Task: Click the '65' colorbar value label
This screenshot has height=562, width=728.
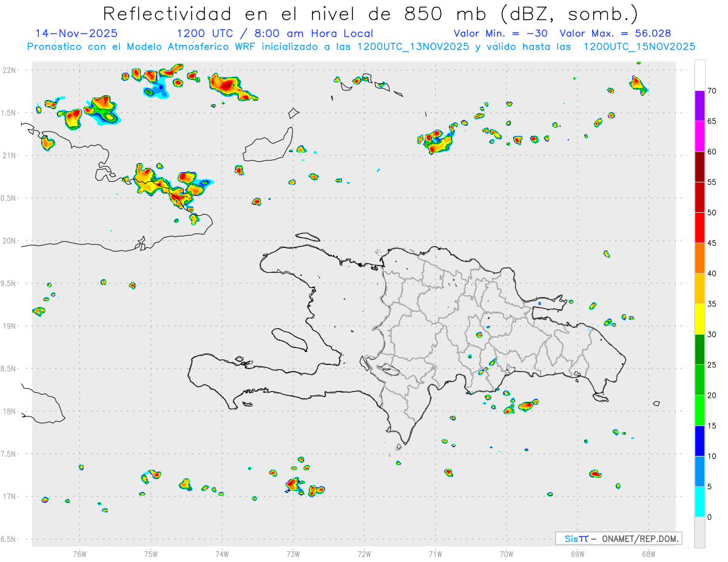Action: (x=712, y=121)
